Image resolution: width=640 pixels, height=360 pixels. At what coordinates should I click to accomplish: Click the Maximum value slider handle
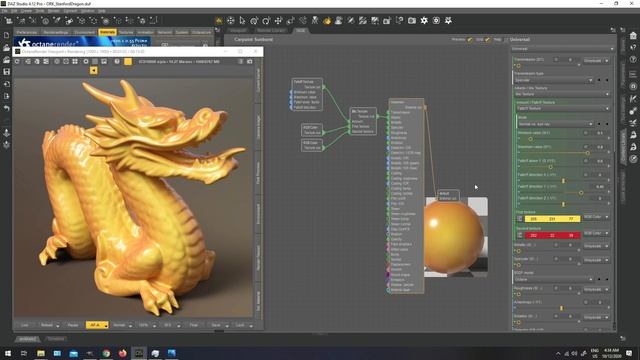(x=588, y=153)
